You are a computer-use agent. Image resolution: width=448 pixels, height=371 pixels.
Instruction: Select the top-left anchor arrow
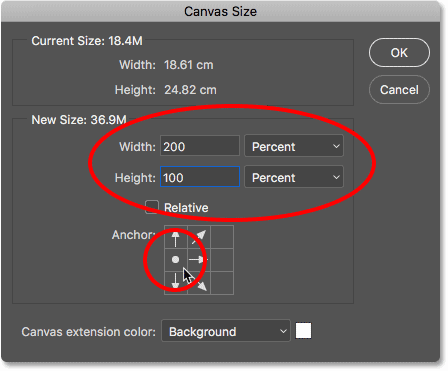pyautogui.click(x=176, y=237)
